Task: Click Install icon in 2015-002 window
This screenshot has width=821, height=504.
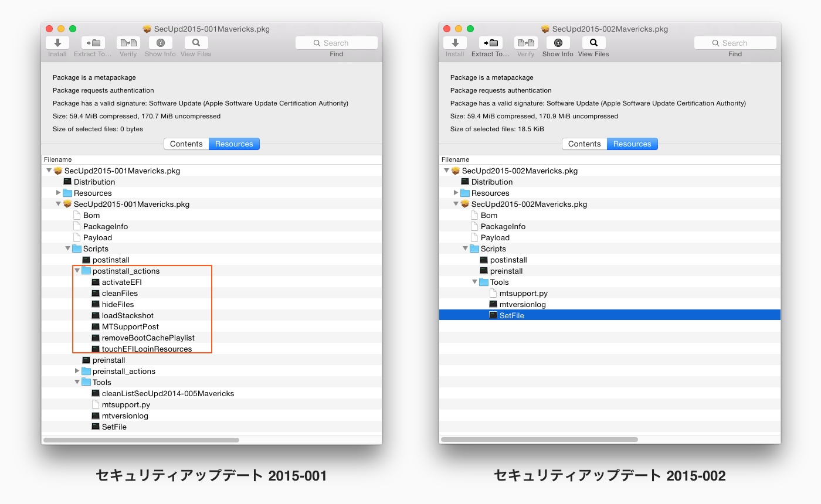Action: pyautogui.click(x=455, y=43)
